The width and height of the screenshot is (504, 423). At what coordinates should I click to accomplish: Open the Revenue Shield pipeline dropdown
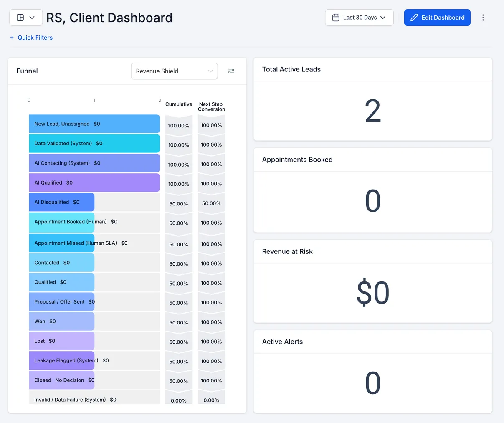[x=174, y=71]
